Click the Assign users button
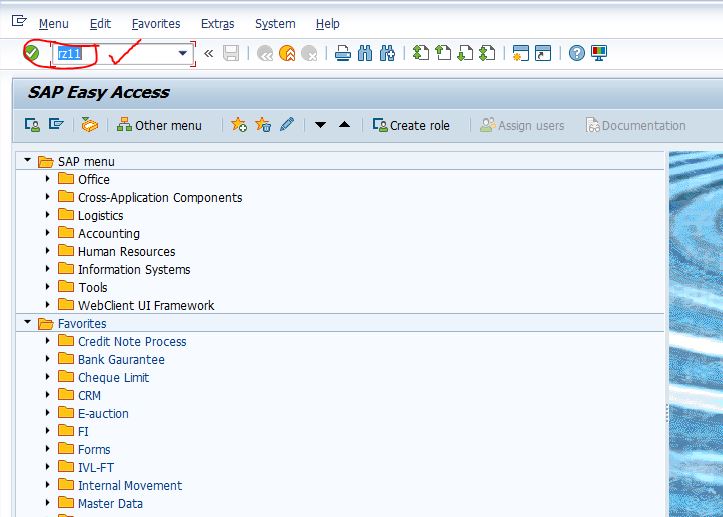The image size is (723, 517). point(522,125)
